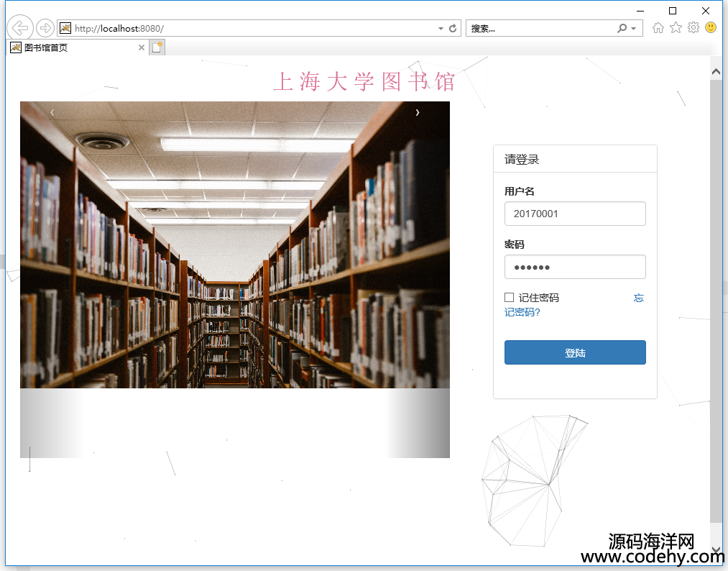Enable the 记住密码 checkbox
The image size is (728, 571).
tap(509, 297)
